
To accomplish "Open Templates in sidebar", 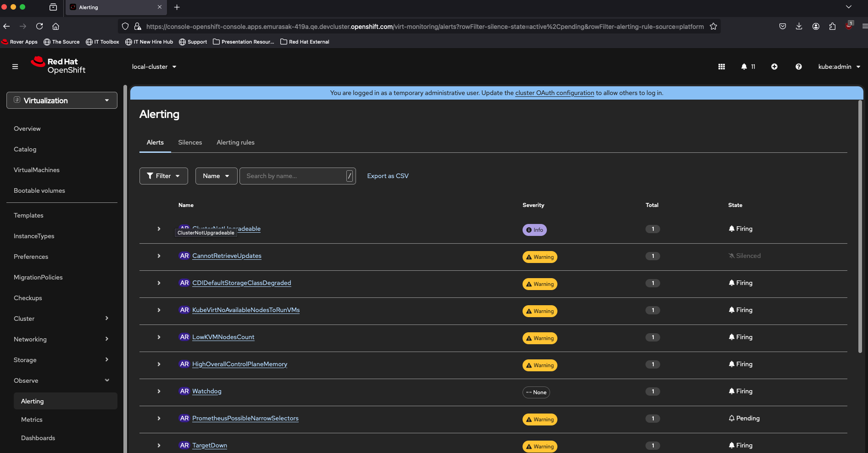I will (x=28, y=215).
